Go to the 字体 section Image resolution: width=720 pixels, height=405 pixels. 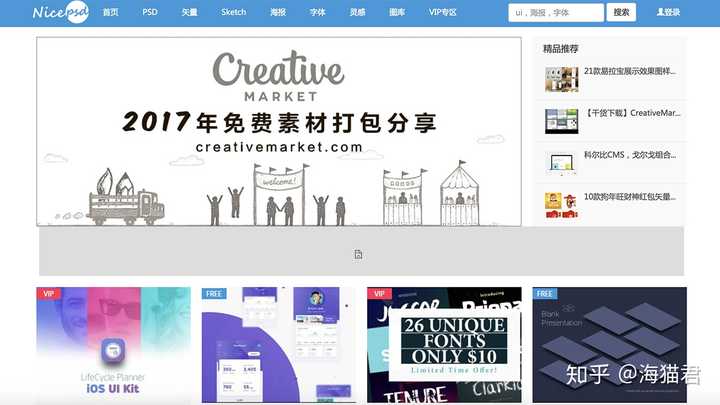click(x=317, y=12)
